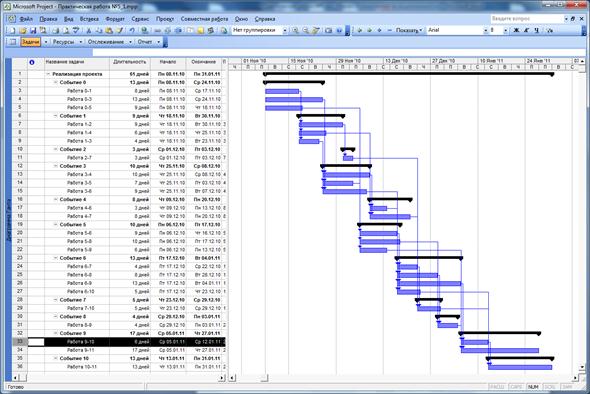Zoom out the Gantt timescale
The width and height of the screenshot is (590, 394).
pyautogui.click(x=306, y=30)
